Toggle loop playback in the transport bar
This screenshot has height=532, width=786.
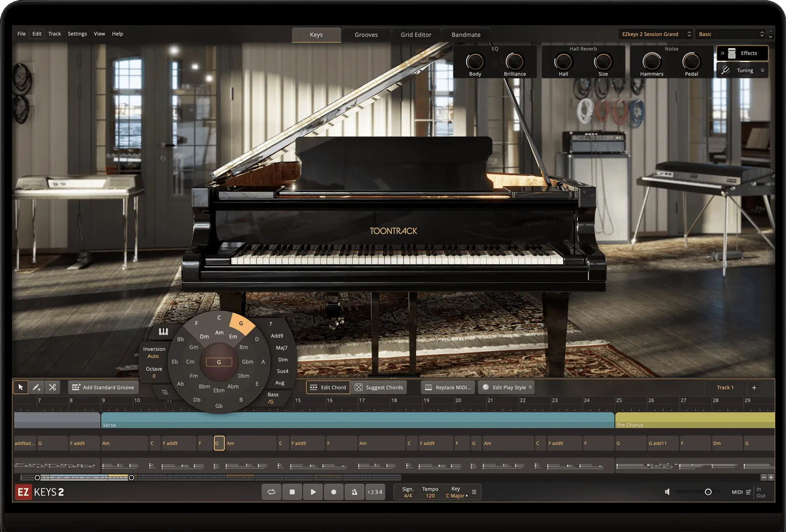click(x=271, y=492)
